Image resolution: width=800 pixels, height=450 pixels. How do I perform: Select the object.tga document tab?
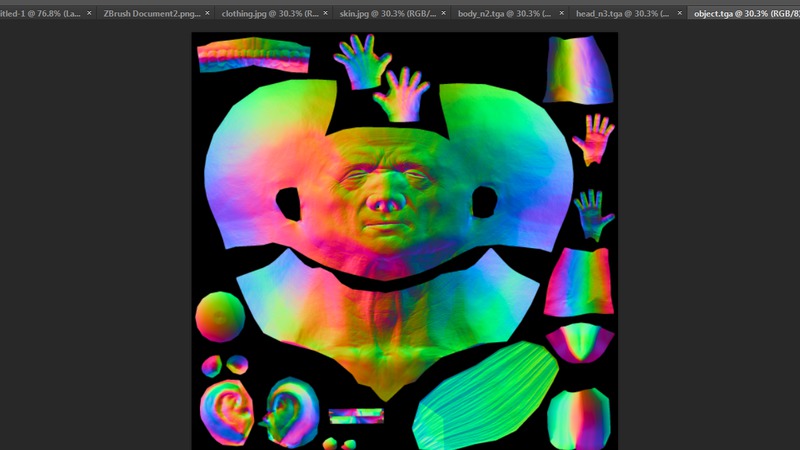tap(746, 13)
